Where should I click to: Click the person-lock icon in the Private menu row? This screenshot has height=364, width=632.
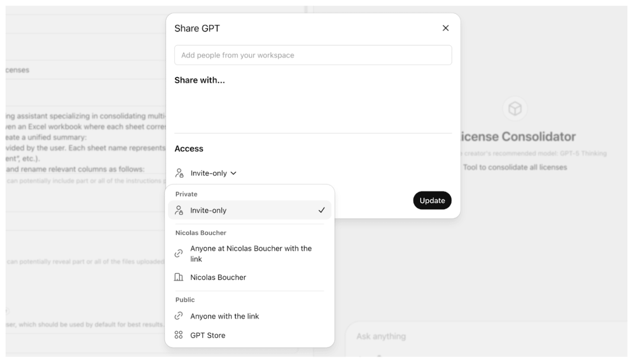[179, 211]
